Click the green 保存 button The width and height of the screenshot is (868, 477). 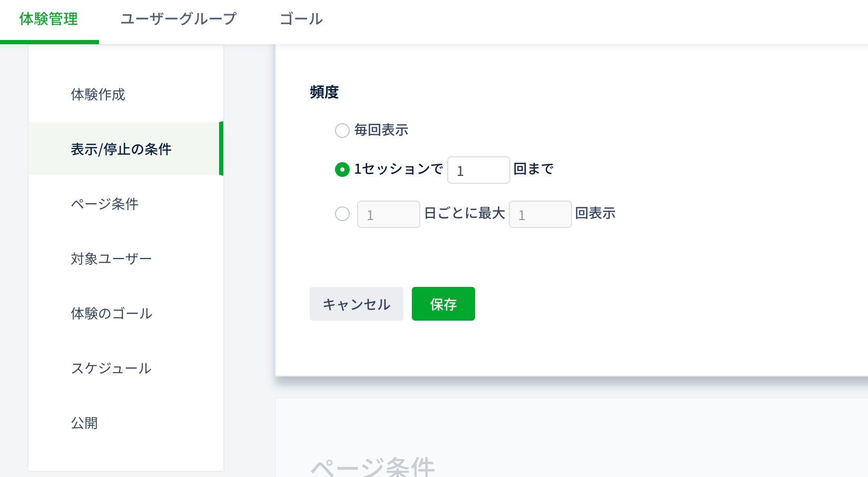coord(443,304)
